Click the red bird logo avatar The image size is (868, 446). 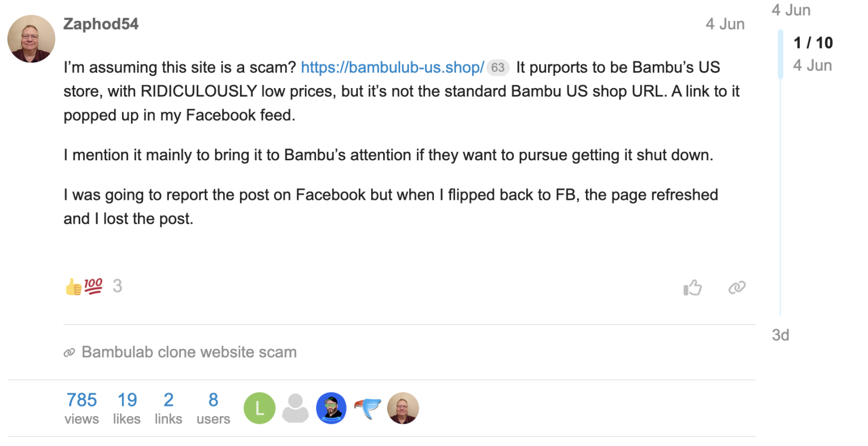[367, 408]
